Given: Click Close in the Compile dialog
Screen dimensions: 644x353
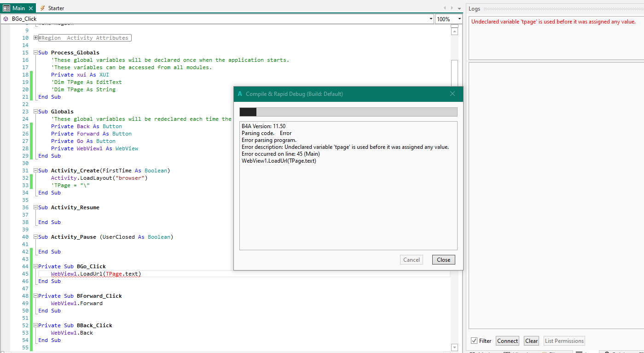Looking at the screenshot, I should pos(444,260).
